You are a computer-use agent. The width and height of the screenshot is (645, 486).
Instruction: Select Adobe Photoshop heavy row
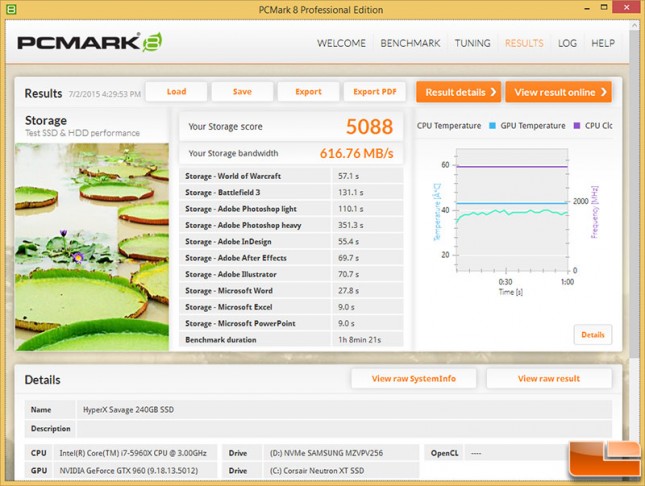(x=291, y=225)
